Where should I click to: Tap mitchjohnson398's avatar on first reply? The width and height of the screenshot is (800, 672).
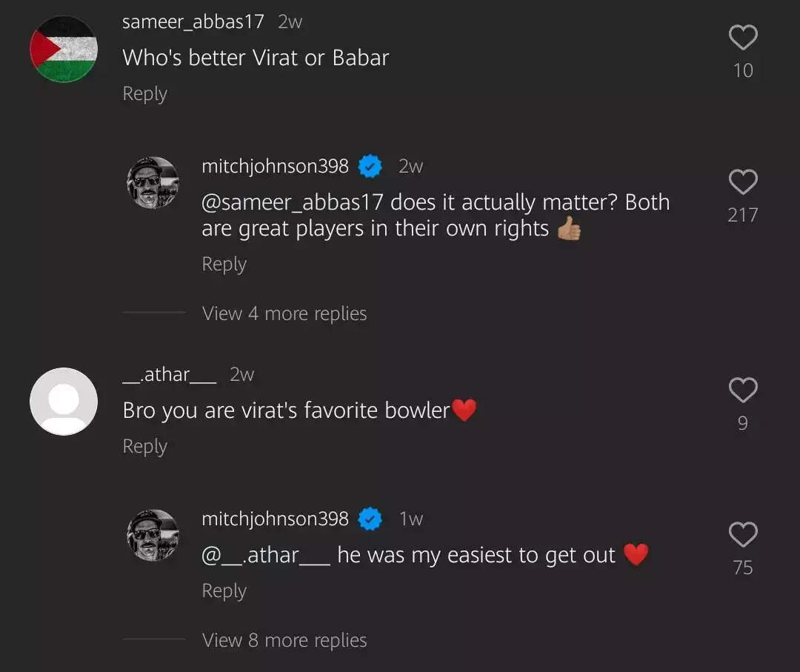point(153,182)
